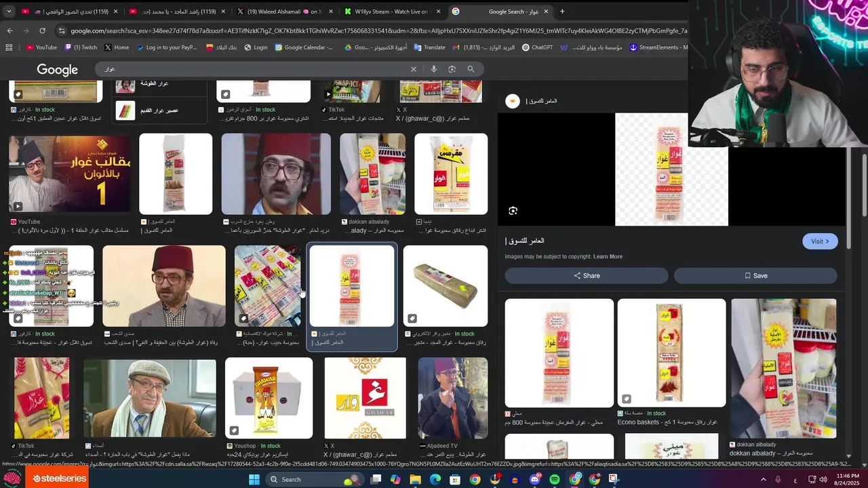Open Microsoft Store from the taskbar
868x488 pixels.
tap(455, 479)
